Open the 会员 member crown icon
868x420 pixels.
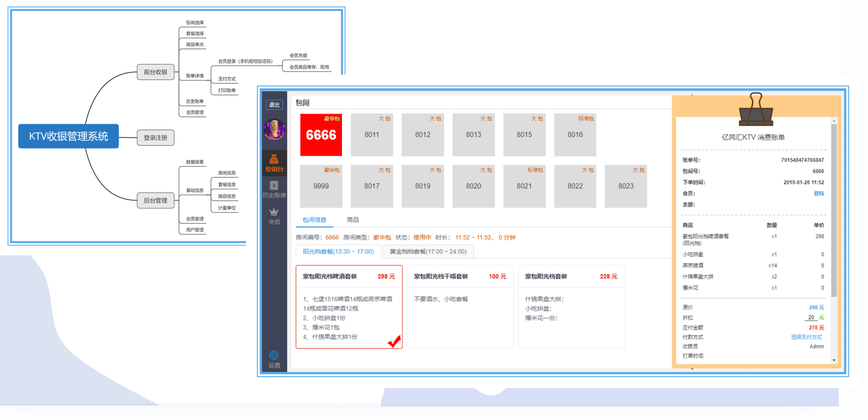(274, 215)
